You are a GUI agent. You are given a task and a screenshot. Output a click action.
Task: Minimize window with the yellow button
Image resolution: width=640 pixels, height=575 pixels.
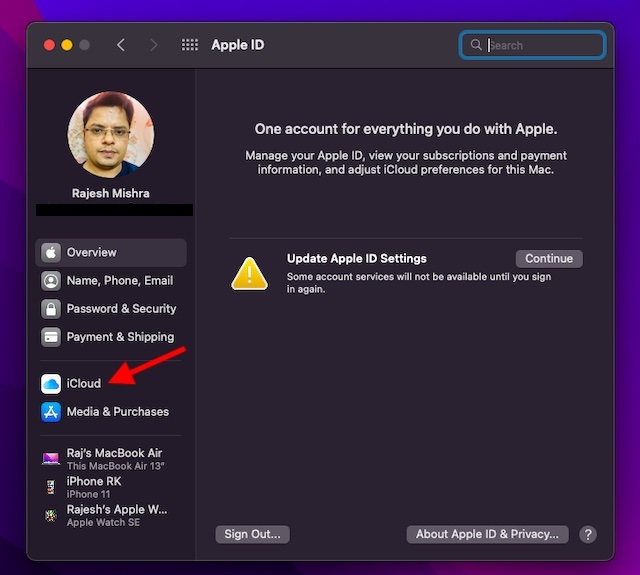[67, 45]
